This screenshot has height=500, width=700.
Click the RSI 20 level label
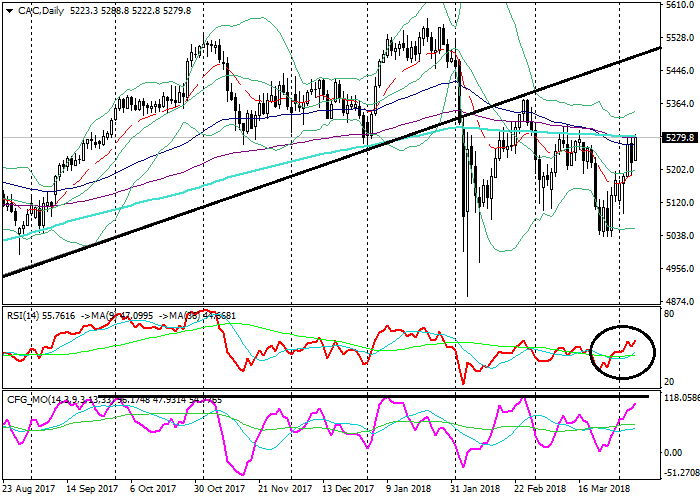[668, 382]
